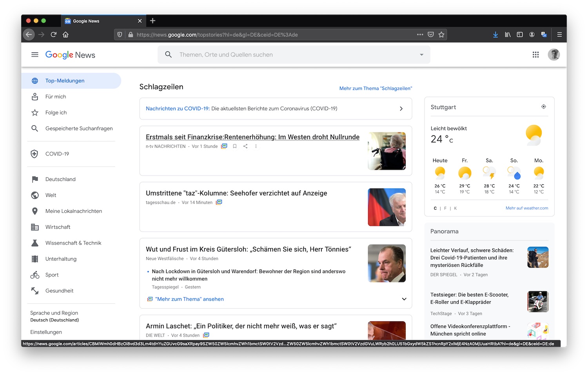
Task: Switch temperature unit to Fahrenheit
Action: [x=445, y=208]
